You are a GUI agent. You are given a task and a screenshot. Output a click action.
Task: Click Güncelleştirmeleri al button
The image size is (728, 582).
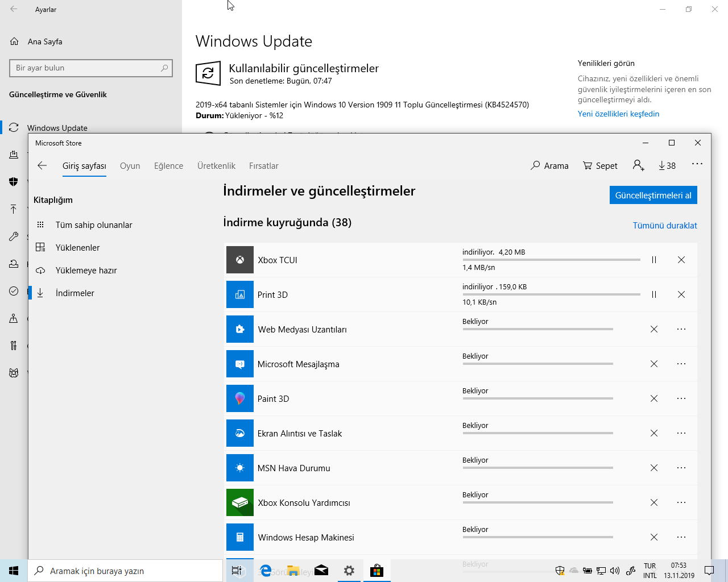(x=653, y=195)
